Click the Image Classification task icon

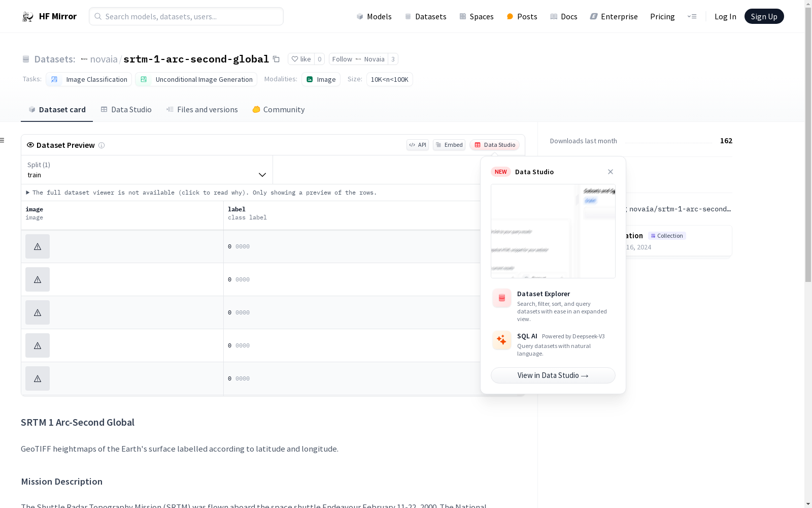point(54,79)
